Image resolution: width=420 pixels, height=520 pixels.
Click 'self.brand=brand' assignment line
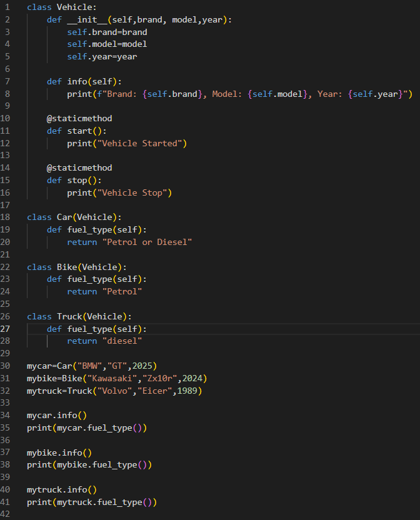107,32
